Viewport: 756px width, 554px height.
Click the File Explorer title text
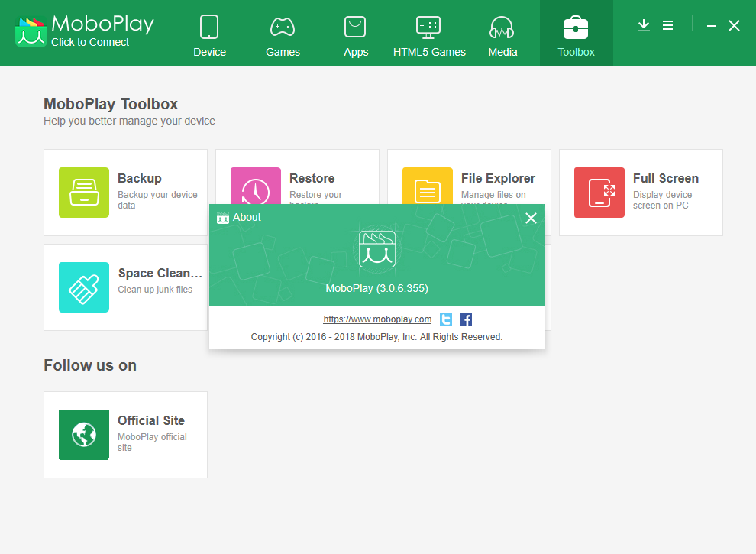coord(498,178)
